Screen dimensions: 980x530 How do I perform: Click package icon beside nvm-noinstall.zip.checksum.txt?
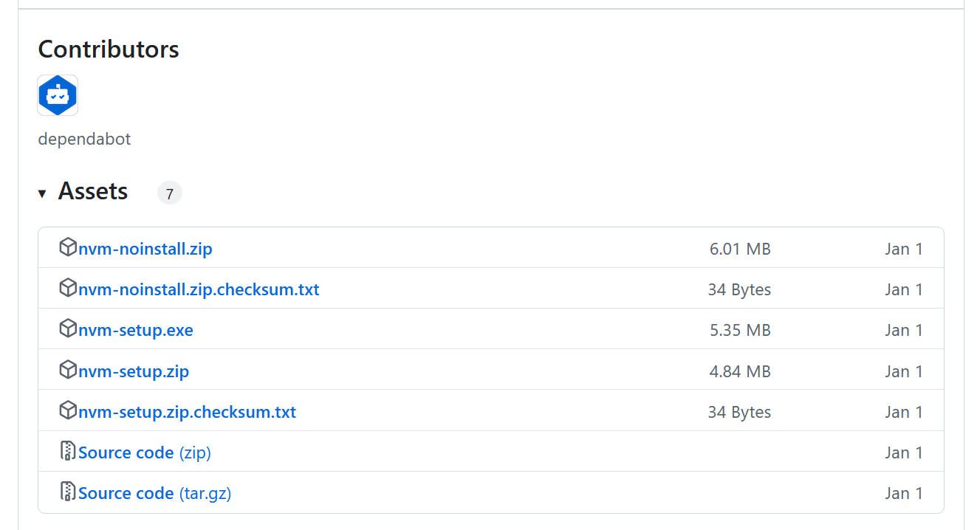68,288
